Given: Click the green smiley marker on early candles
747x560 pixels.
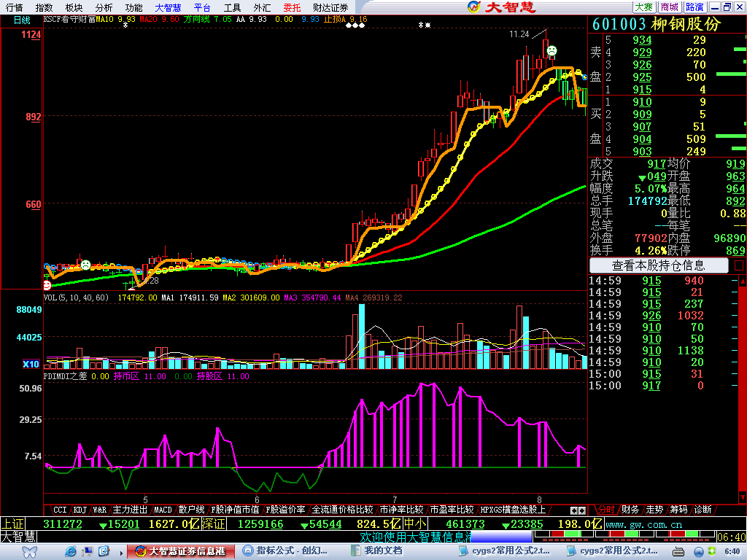Looking at the screenshot, I should 85,265.
